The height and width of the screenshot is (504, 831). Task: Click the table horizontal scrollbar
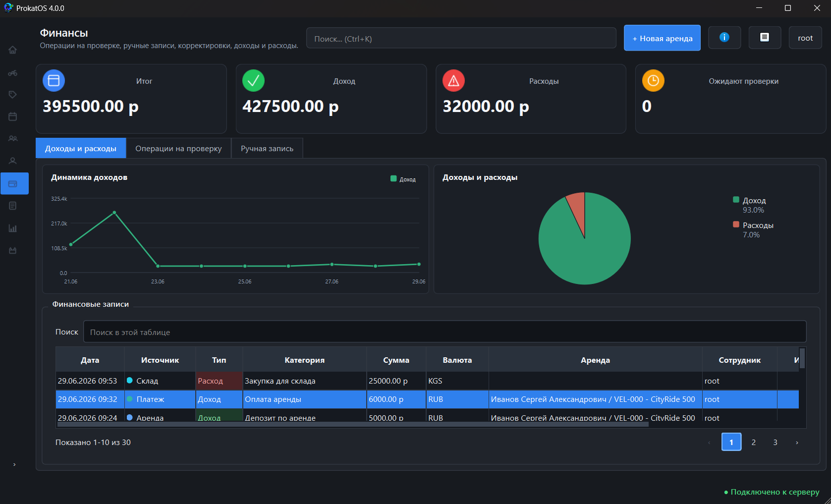tap(353, 424)
